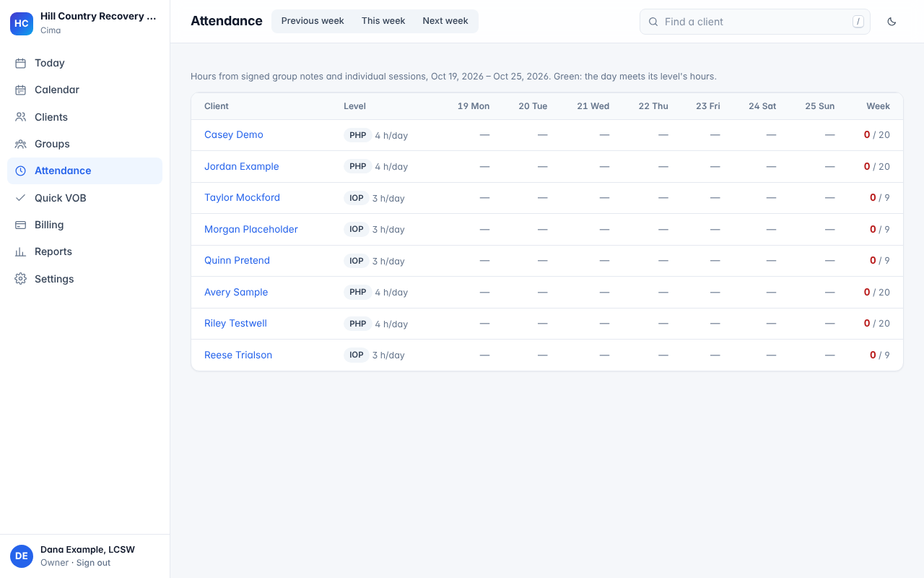Click the IOP badge in Taylor Mockford's row
Image resolution: width=924 pixels, height=578 pixels.
pyautogui.click(x=357, y=198)
